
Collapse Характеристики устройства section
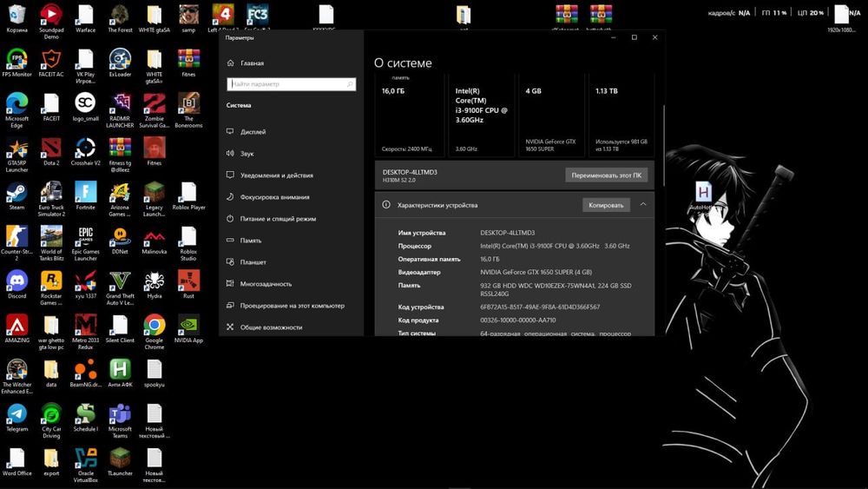[x=643, y=204]
